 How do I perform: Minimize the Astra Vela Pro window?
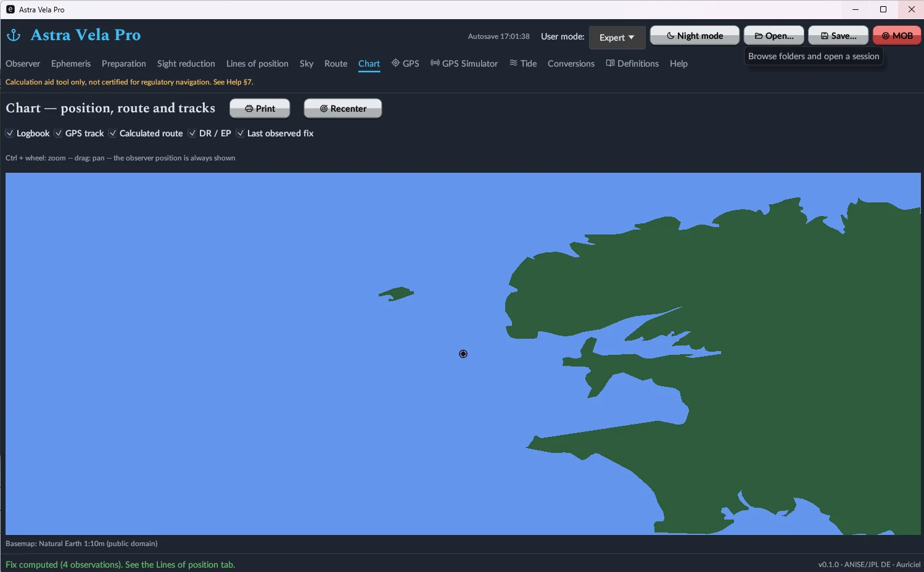856,9
